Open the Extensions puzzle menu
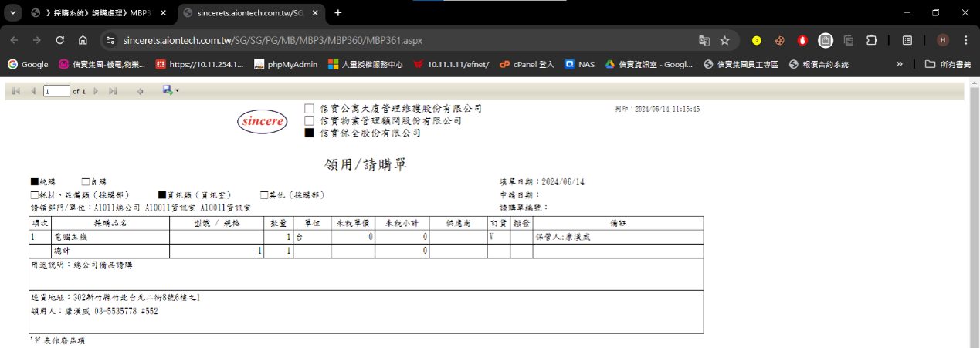This screenshot has width=980, height=348. (872, 40)
